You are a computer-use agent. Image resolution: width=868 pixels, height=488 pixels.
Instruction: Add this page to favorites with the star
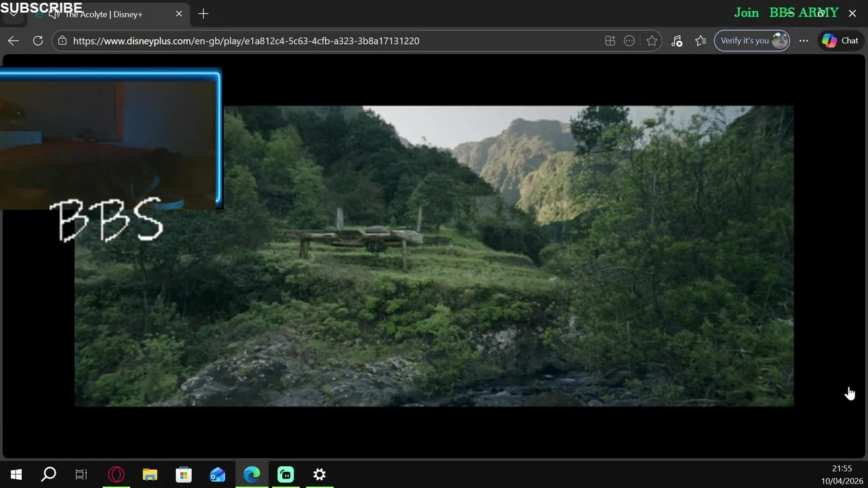click(652, 41)
